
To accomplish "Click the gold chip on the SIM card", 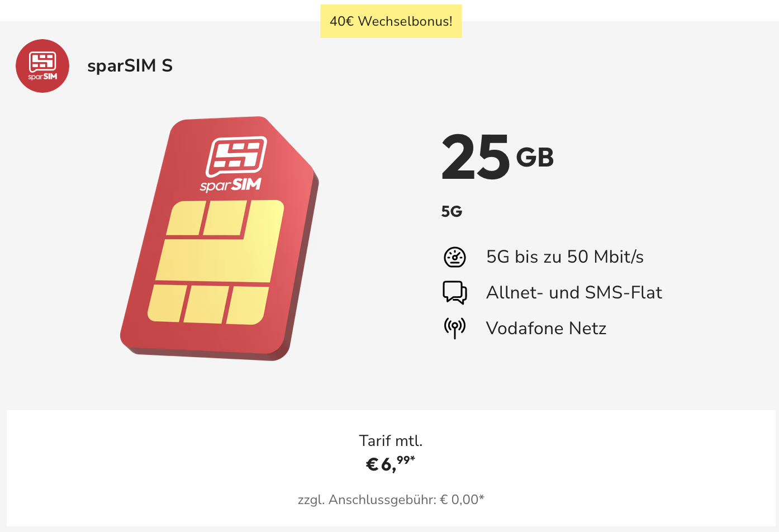I will (x=217, y=262).
